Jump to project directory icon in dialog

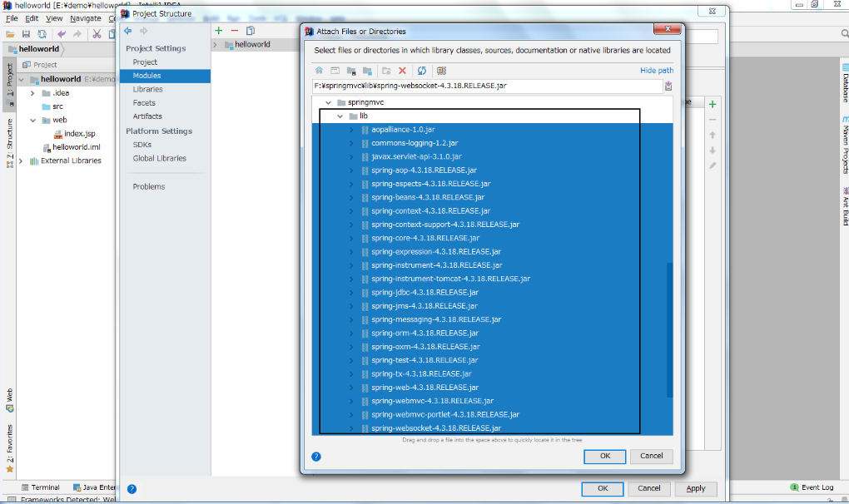(351, 71)
